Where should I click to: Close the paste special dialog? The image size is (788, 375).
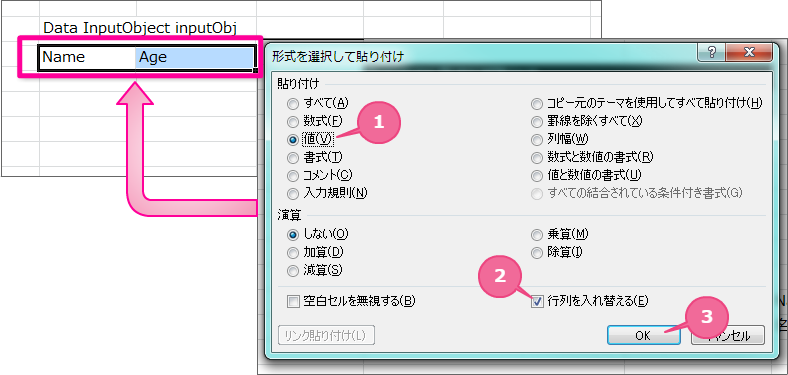pos(748,51)
